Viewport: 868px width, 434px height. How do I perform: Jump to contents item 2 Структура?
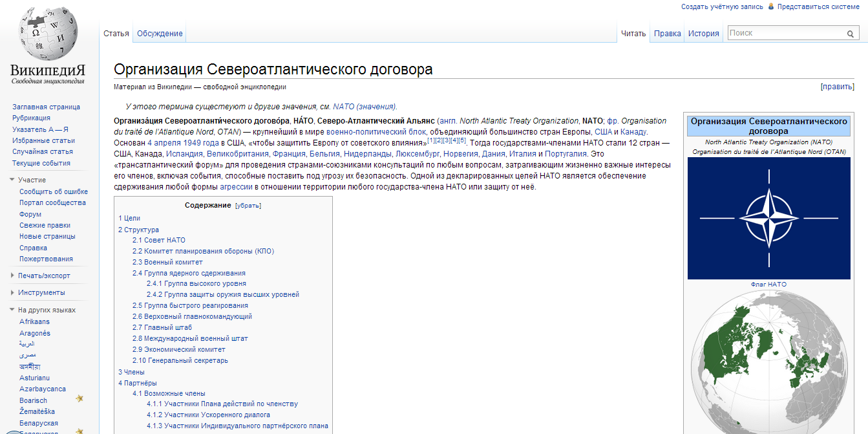coord(138,230)
